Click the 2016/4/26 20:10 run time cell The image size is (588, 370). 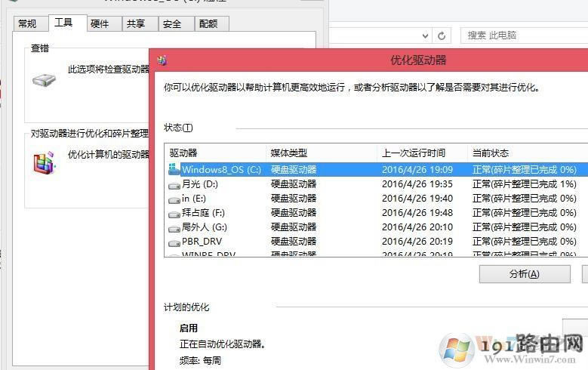tap(417, 227)
